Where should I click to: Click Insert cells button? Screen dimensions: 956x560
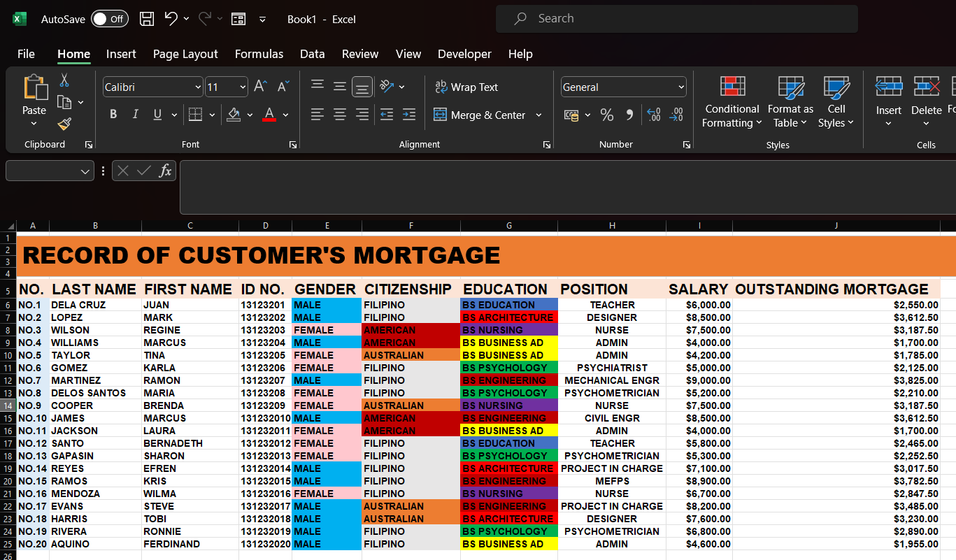point(889,102)
